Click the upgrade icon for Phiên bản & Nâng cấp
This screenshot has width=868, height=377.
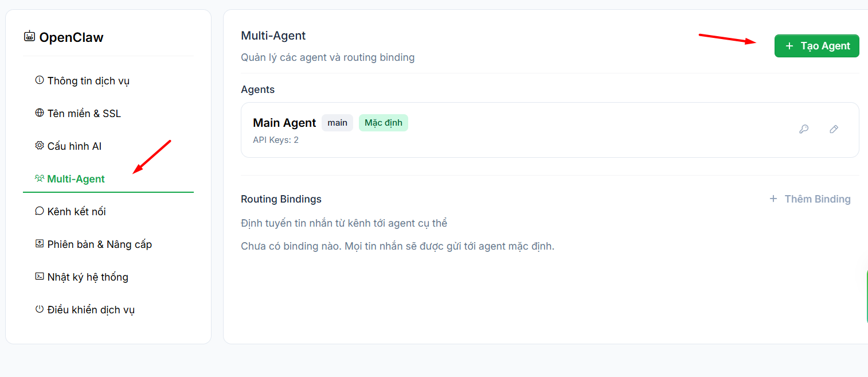click(38, 243)
